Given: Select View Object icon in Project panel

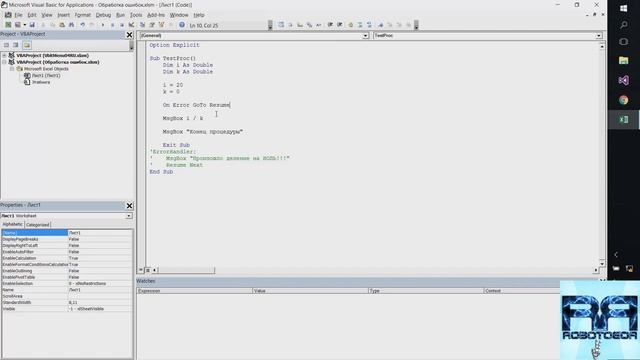Looking at the screenshot, I should point(16,45).
